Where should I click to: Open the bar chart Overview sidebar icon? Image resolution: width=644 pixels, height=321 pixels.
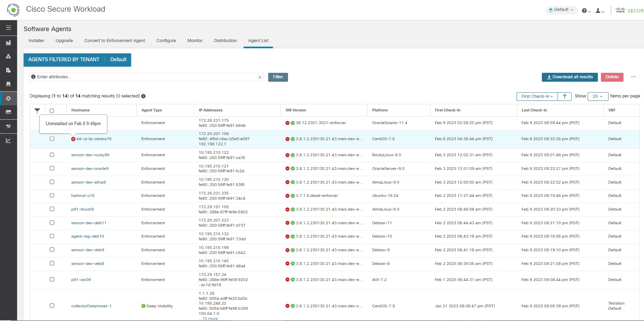click(x=9, y=43)
